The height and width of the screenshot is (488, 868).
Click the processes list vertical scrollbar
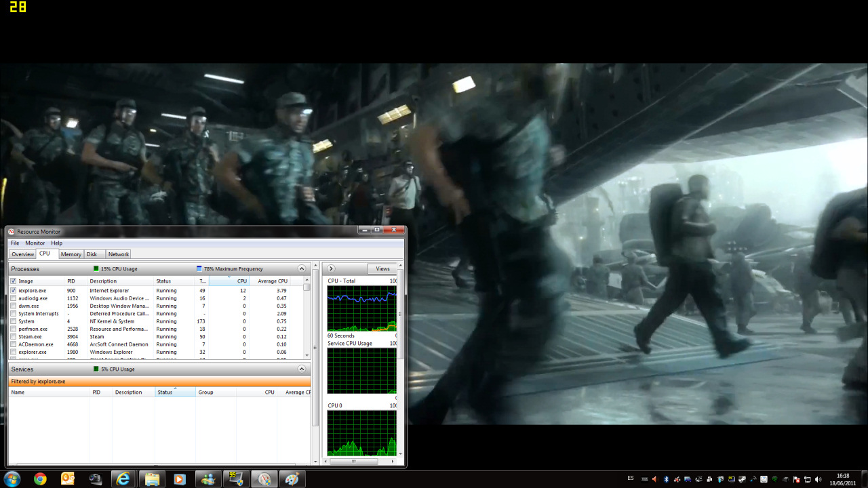(307, 319)
